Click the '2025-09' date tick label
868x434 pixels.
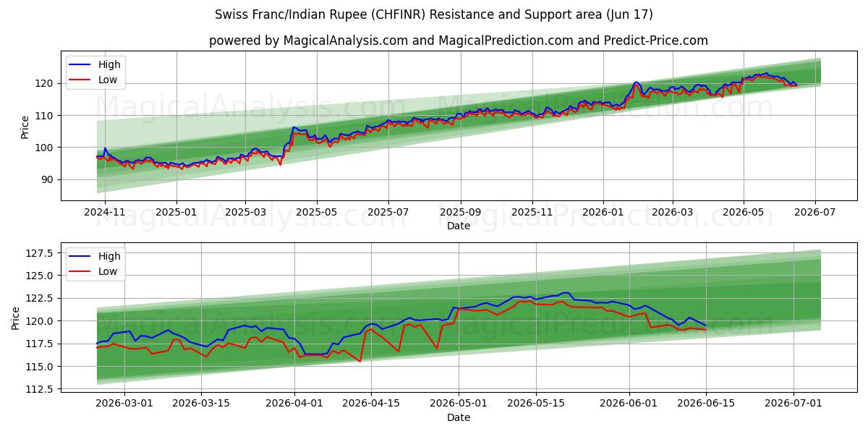(461, 213)
